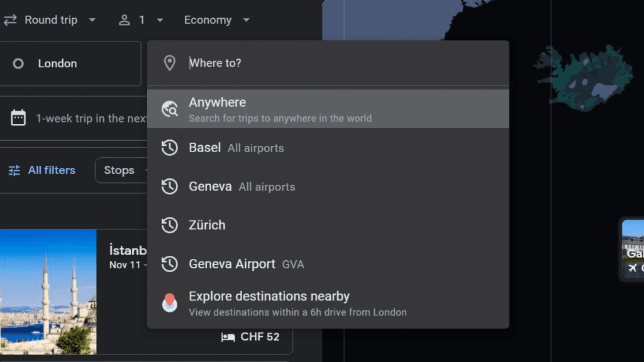Click the round trip swap arrows icon
Screen dimensions: 644x362
click(10, 20)
